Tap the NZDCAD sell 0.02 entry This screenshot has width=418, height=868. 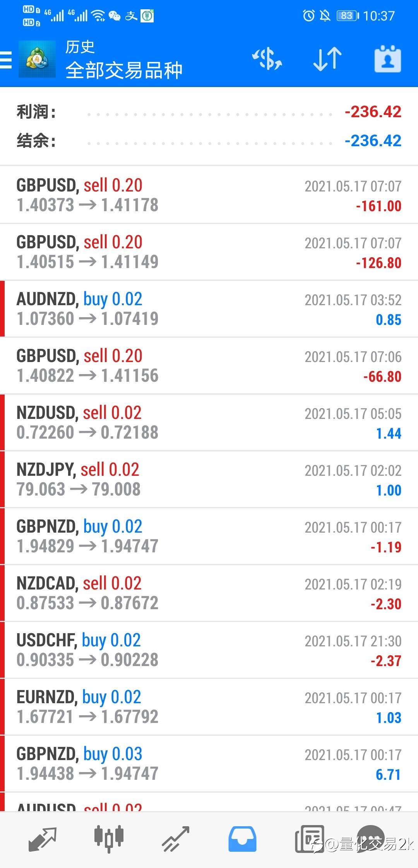tap(209, 593)
